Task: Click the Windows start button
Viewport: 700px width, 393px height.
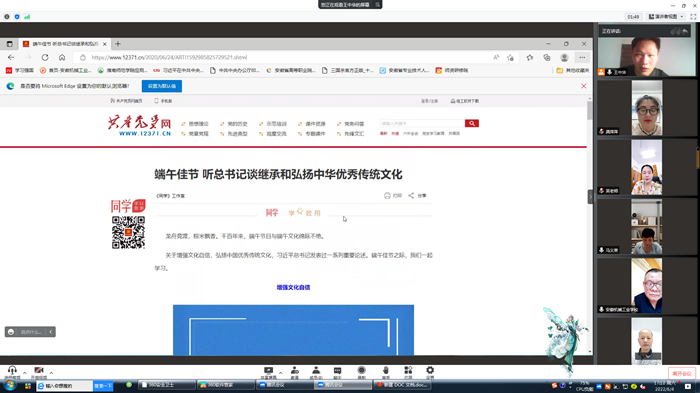Action: coord(9,385)
